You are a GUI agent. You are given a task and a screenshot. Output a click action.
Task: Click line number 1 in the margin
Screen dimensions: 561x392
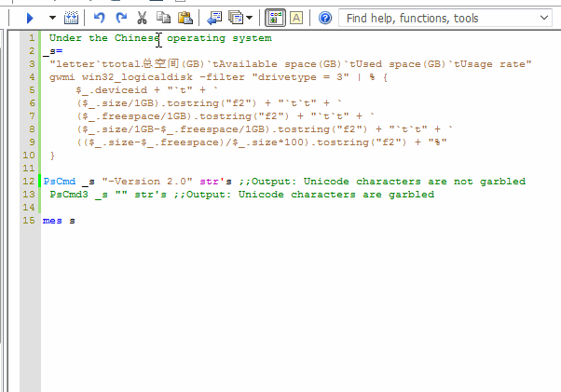[x=32, y=38]
